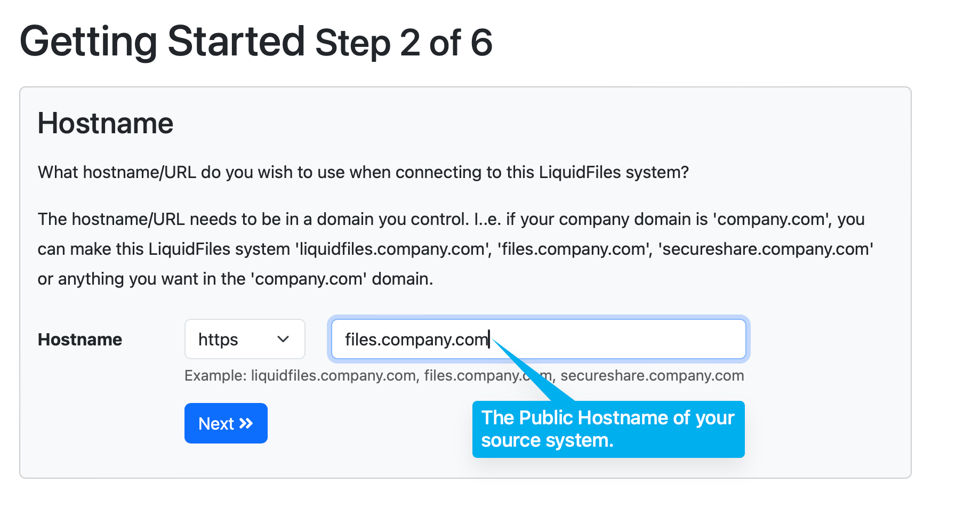Click the dropdown chevron on the https selector
980x516 pixels.
pos(283,339)
